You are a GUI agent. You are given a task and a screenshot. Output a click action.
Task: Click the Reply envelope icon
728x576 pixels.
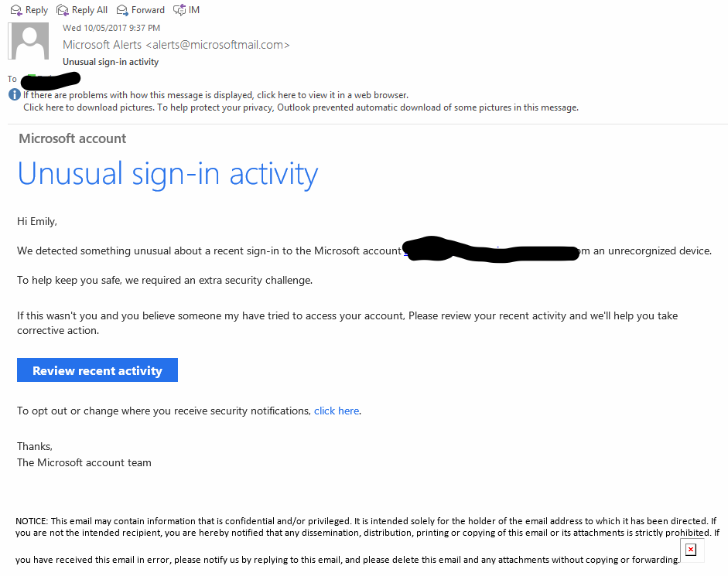(x=16, y=10)
